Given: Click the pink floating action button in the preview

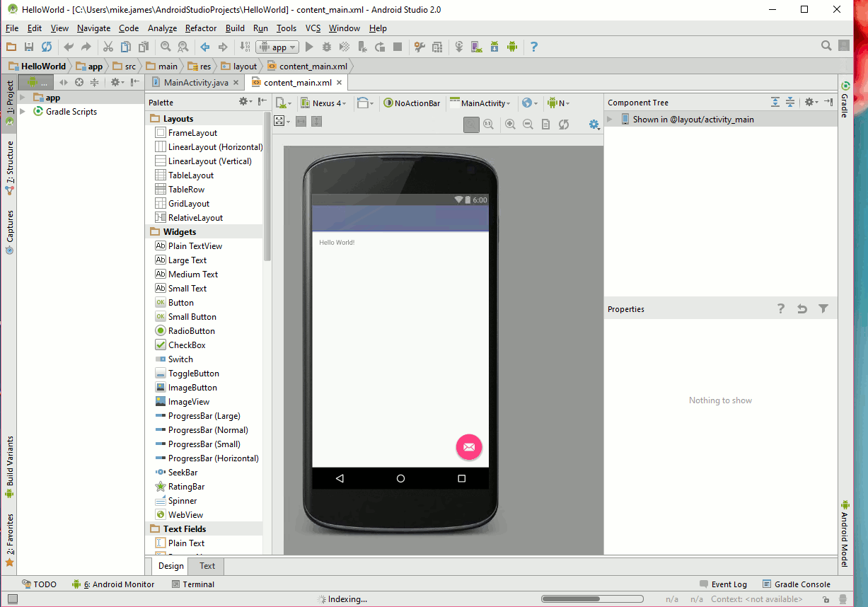Looking at the screenshot, I should click(x=469, y=447).
